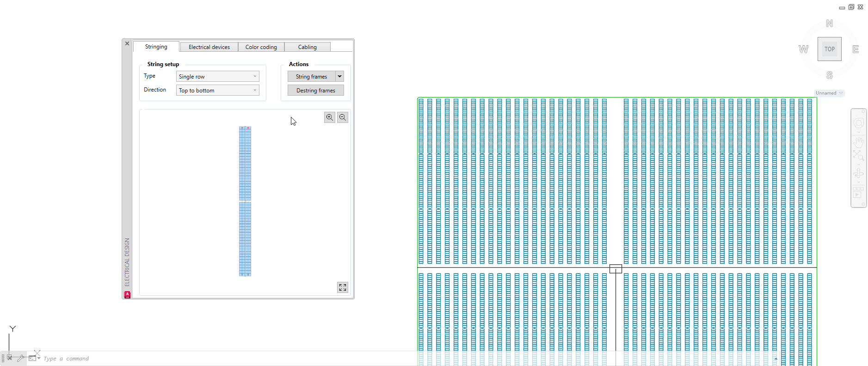Image resolution: width=868 pixels, height=366 pixels.
Task: Expand the String frames split-button arrow
Action: [x=340, y=76]
